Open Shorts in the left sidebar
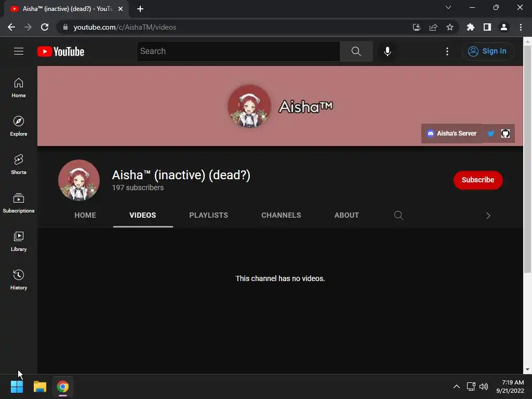 19,165
